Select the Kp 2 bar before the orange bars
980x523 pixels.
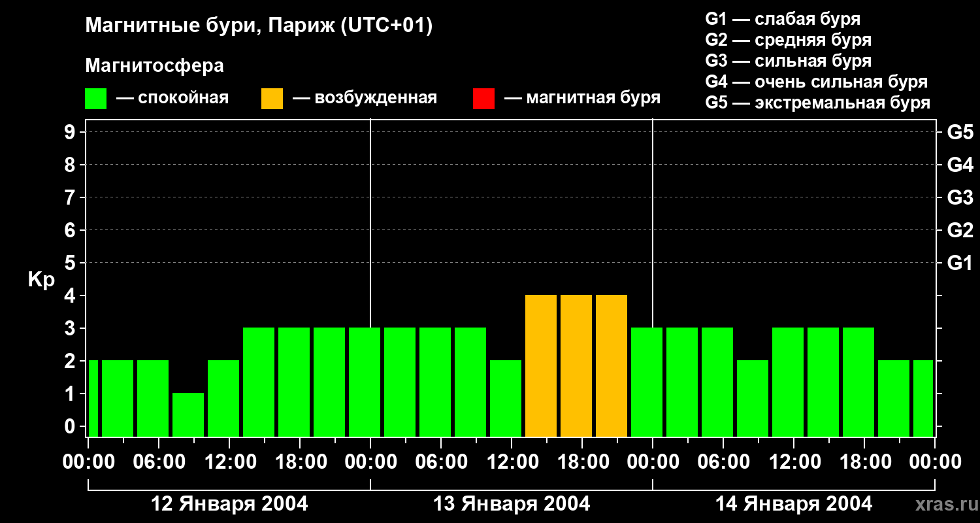click(506, 398)
